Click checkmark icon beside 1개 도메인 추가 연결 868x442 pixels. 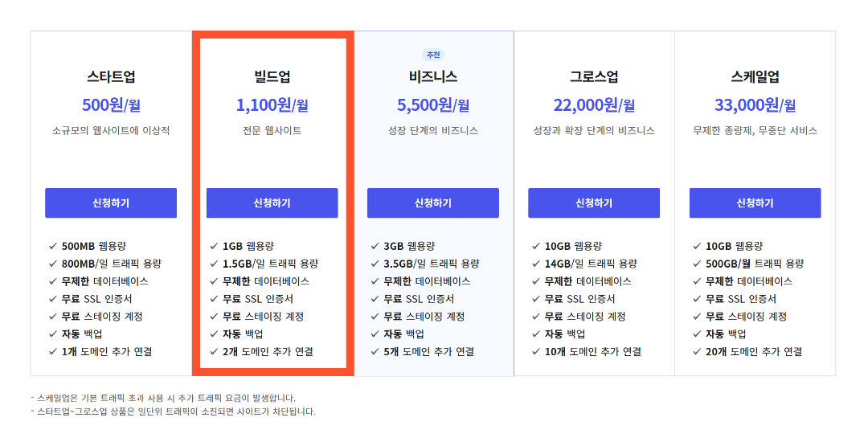click(53, 352)
